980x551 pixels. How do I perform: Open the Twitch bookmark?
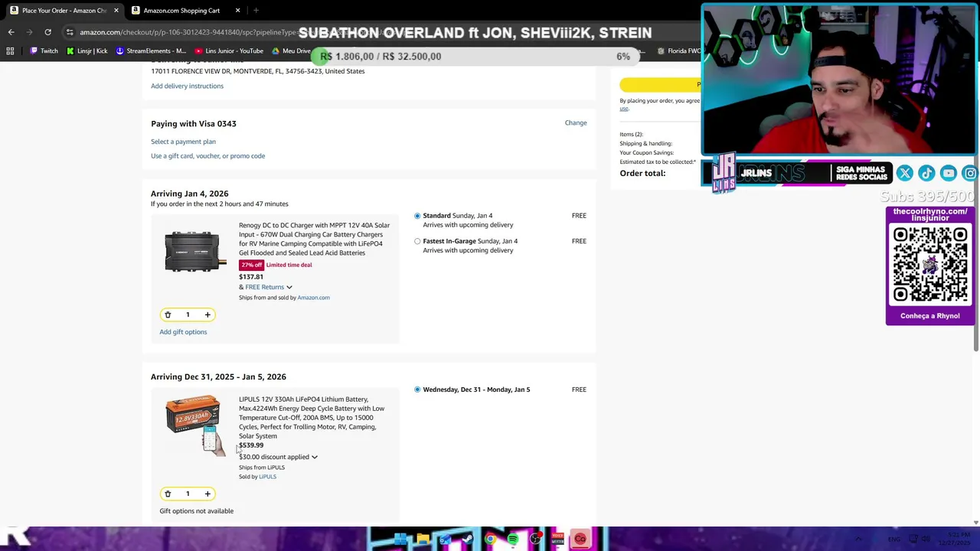(x=44, y=51)
